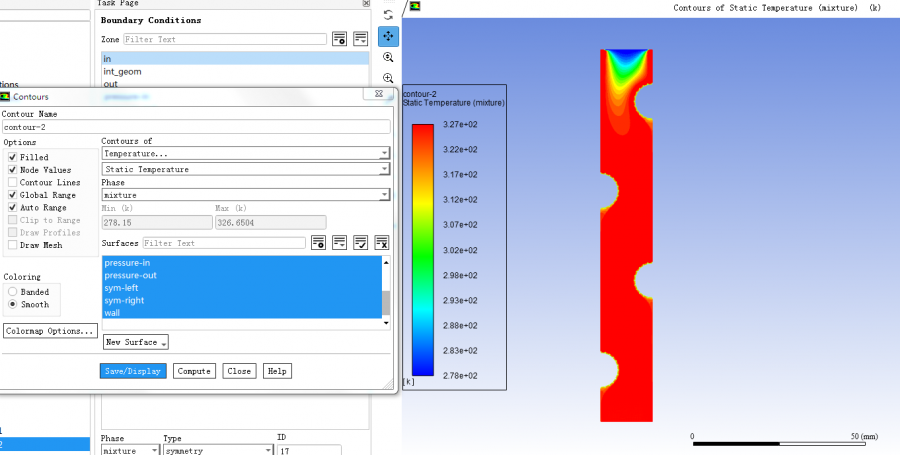This screenshot has width=900, height=455.
Task: Enable the Contour Lines checkbox
Action: [x=12, y=183]
